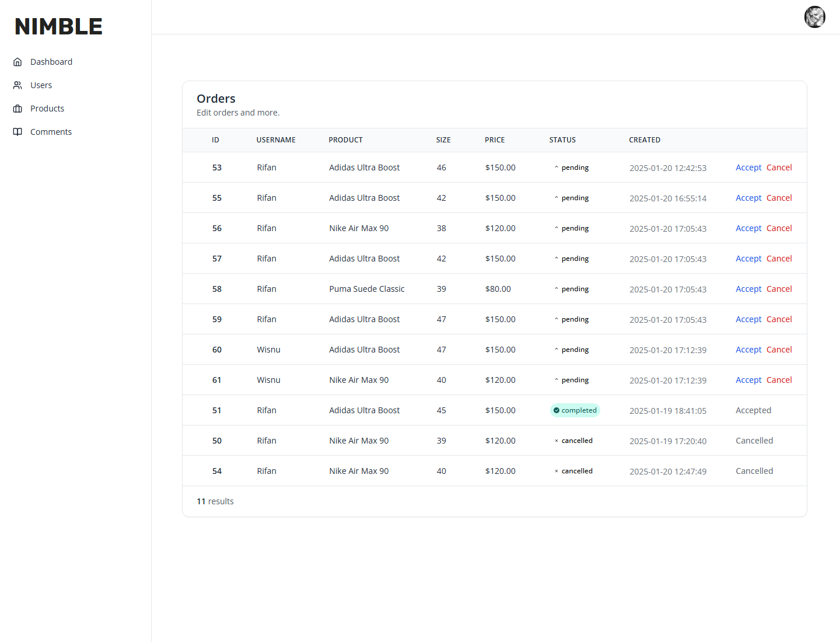This screenshot has height=642, width=840.
Task: Click size 46 on order 53
Action: coord(441,168)
